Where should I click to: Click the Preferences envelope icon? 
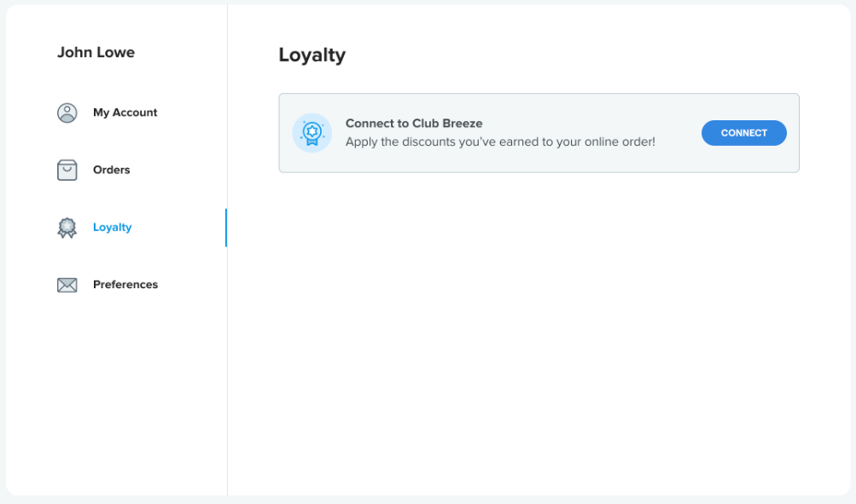(67, 285)
